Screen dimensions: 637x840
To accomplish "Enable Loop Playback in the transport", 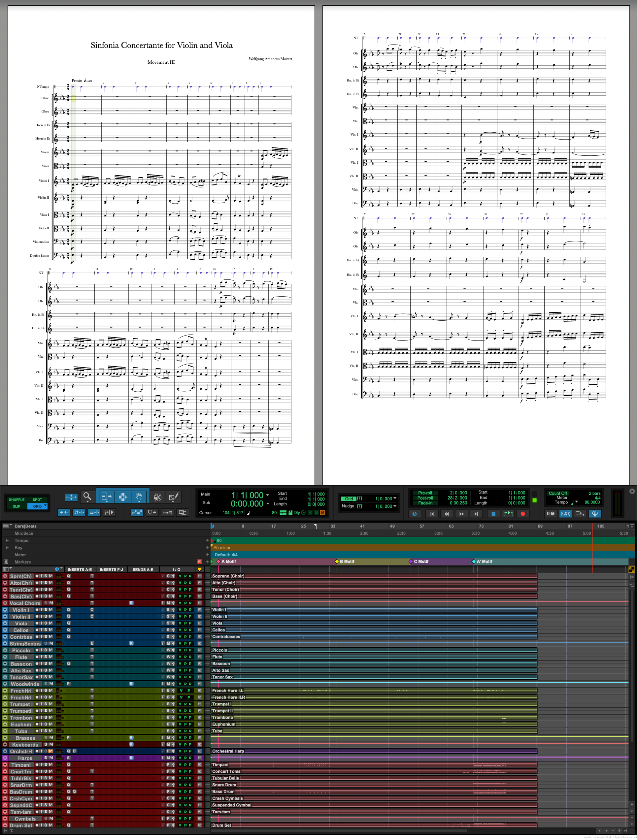I will coord(508,513).
